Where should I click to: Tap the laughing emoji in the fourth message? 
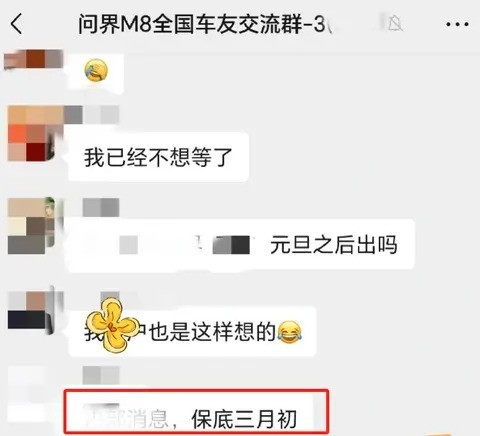[289, 332]
